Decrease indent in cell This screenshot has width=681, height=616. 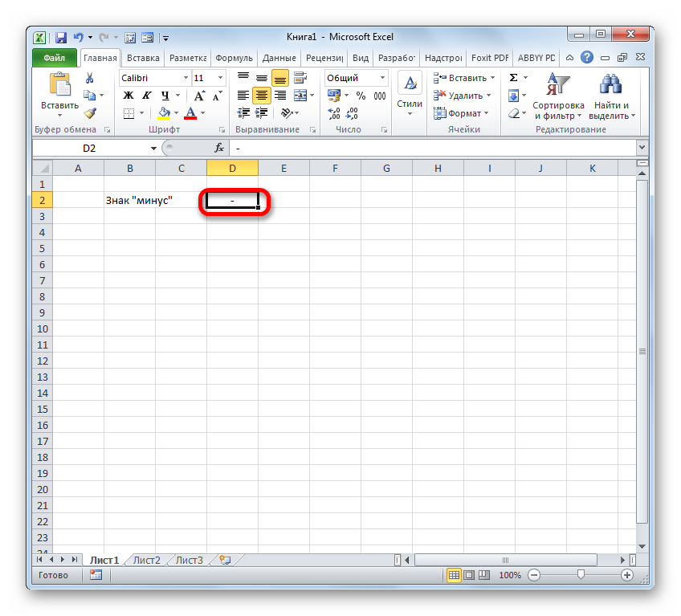click(x=243, y=113)
